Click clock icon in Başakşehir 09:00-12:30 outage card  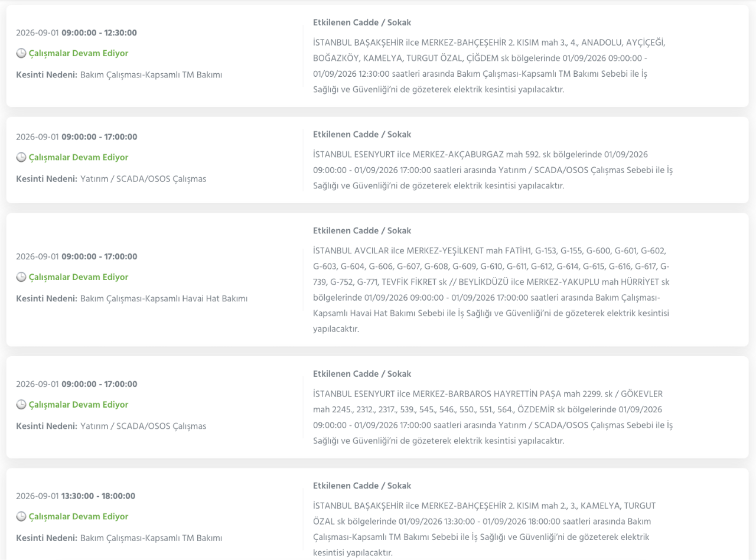tap(21, 53)
